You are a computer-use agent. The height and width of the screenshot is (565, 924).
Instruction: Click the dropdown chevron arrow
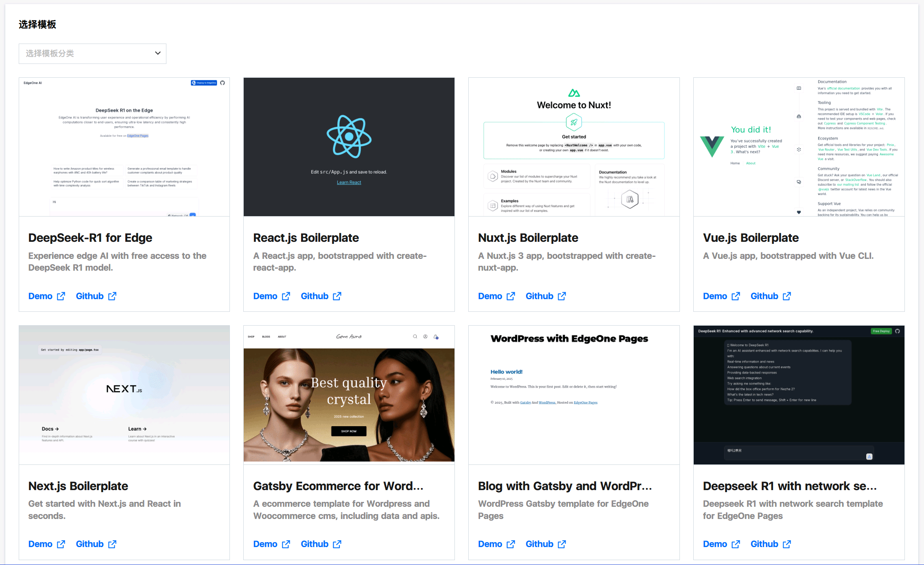(x=158, y=53)
